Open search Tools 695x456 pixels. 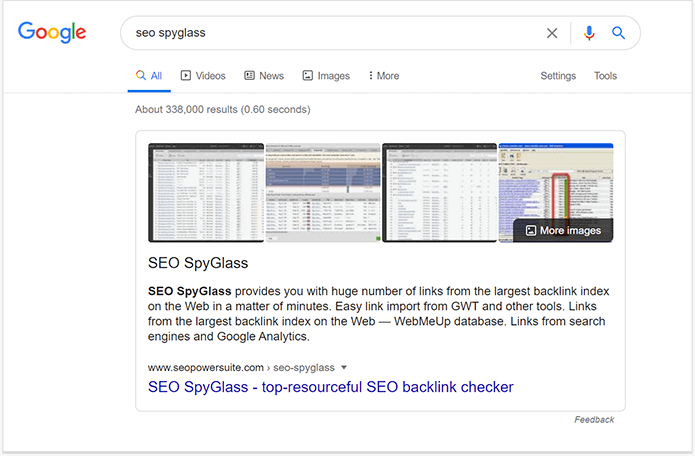(x=605, y=76)
